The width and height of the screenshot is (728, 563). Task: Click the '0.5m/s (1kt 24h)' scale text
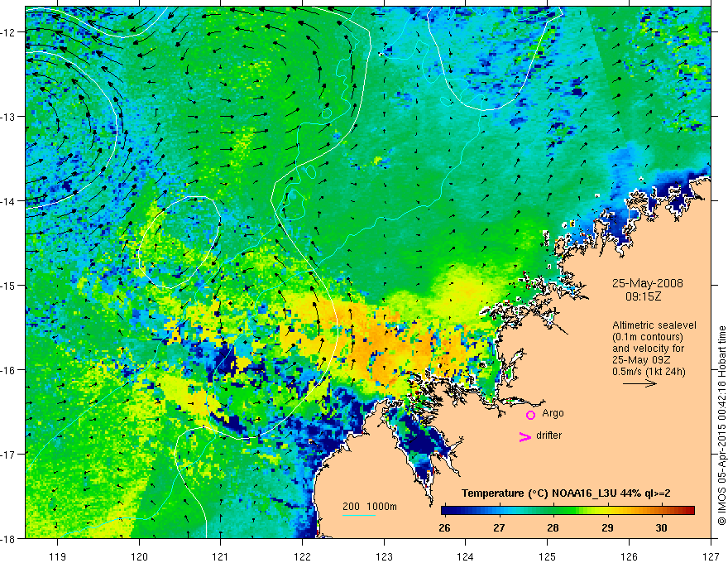(x=649, y=372)
